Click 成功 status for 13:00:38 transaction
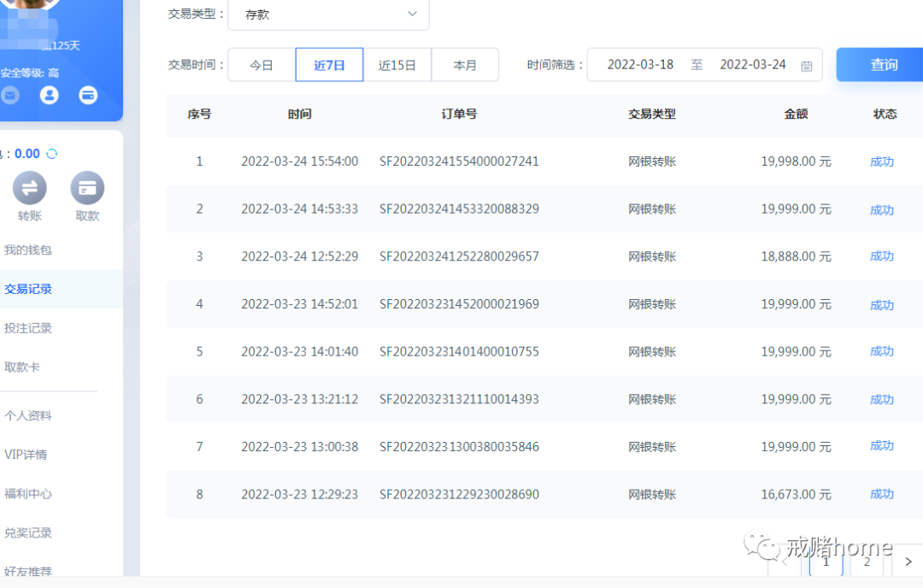 882,445
